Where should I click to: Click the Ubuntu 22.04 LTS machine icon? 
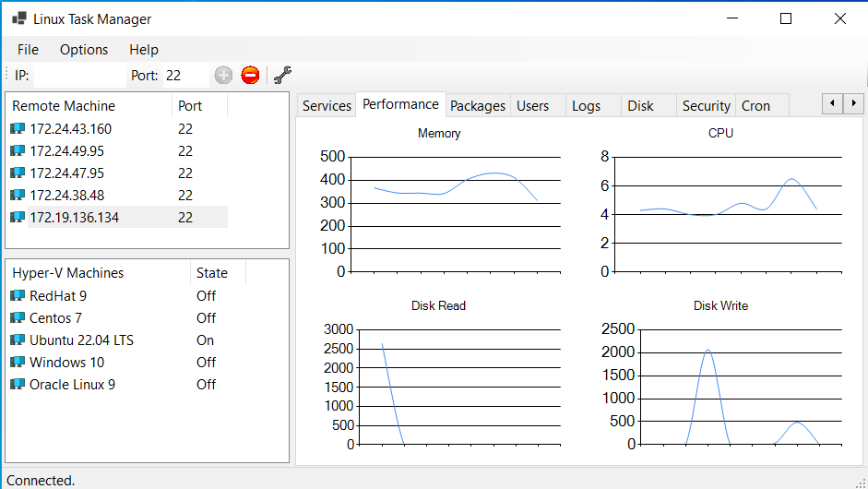(x=18, y=340)
